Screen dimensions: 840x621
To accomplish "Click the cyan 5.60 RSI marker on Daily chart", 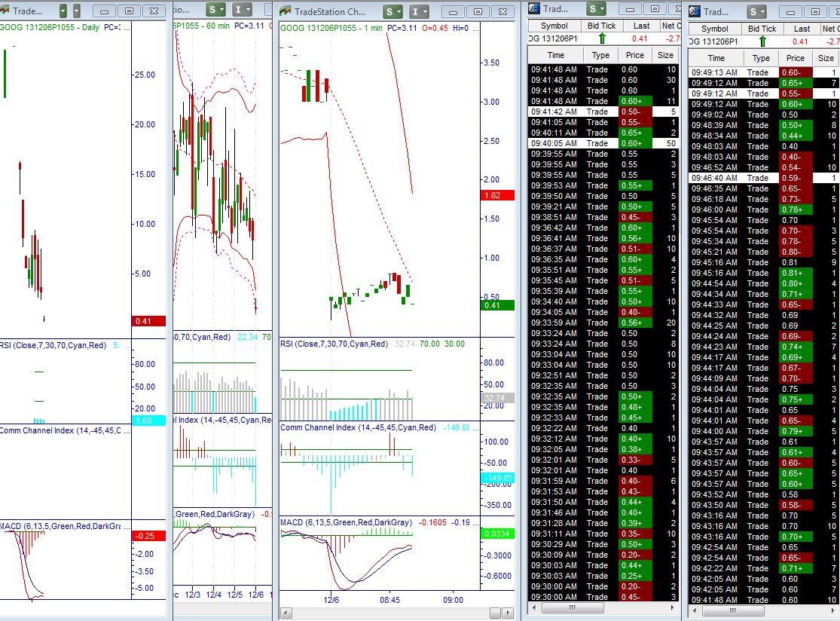I will pyautogui.click(x=149, y=421).
